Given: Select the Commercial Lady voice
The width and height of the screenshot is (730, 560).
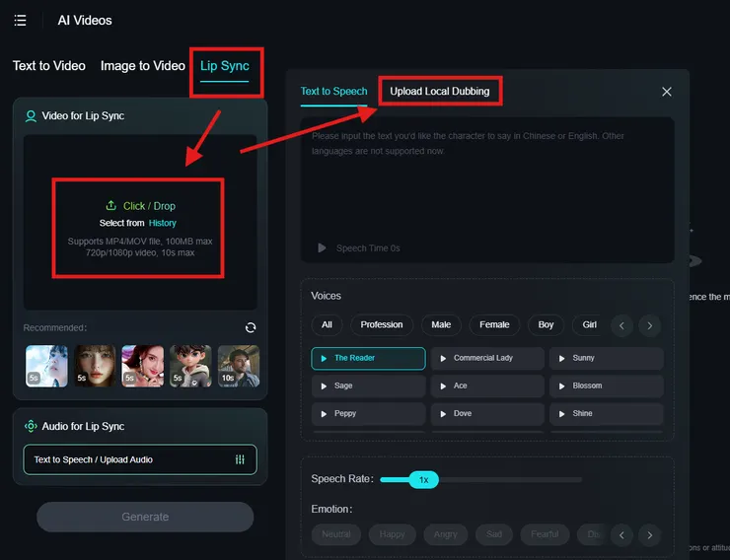Looking at the screenshot, I should [x=487, y=358].
